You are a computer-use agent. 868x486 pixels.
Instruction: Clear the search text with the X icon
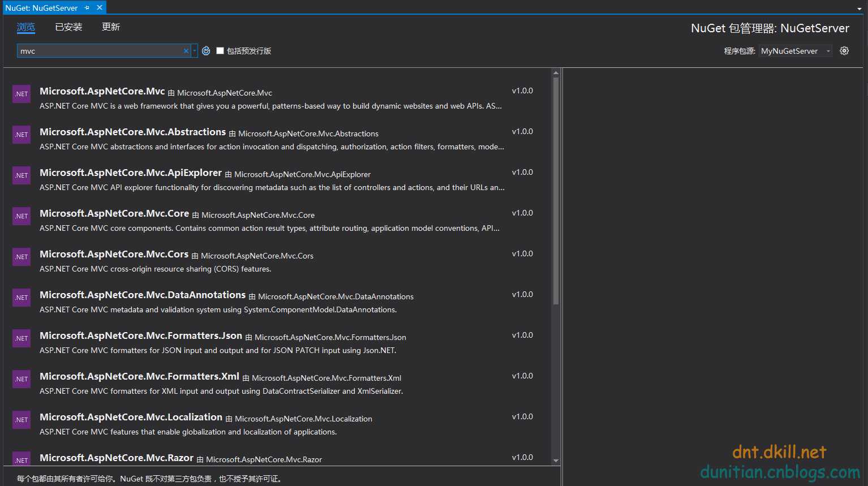click(x=186, y=51)
